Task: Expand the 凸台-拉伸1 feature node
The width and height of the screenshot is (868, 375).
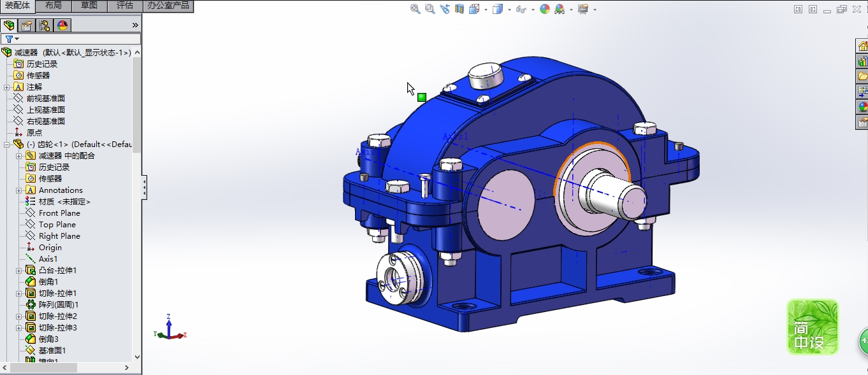Action: coord(19,271)
